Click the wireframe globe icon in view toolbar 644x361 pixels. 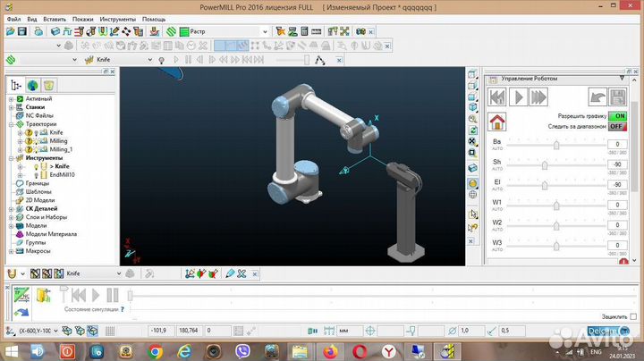pyautogui.click(x=473, y=195)
